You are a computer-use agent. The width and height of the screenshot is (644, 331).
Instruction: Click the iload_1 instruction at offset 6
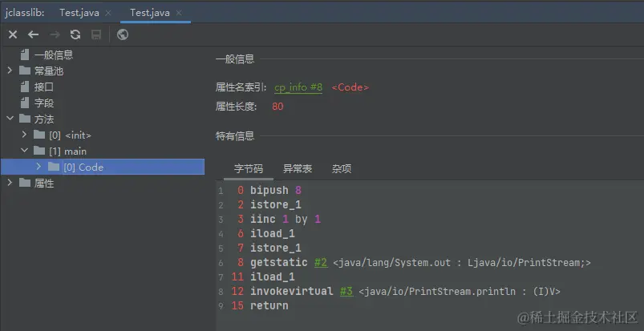pyautogui.click(x=273, y=234)
